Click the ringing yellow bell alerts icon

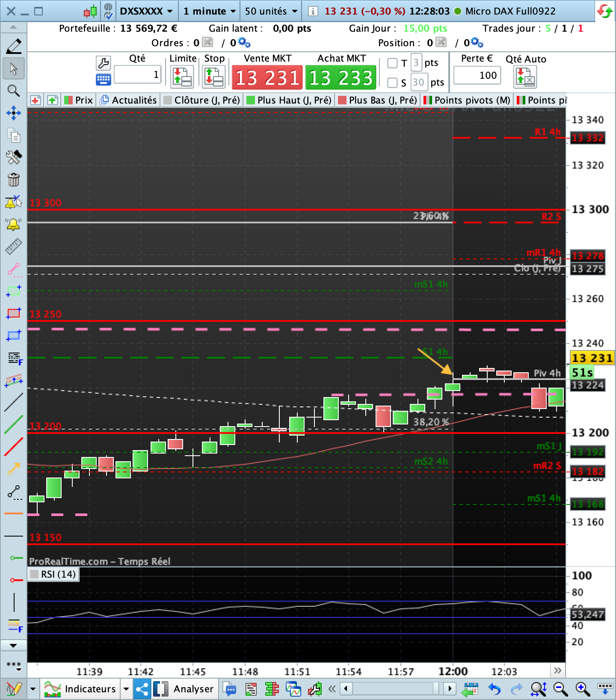[x=14, y=224]
